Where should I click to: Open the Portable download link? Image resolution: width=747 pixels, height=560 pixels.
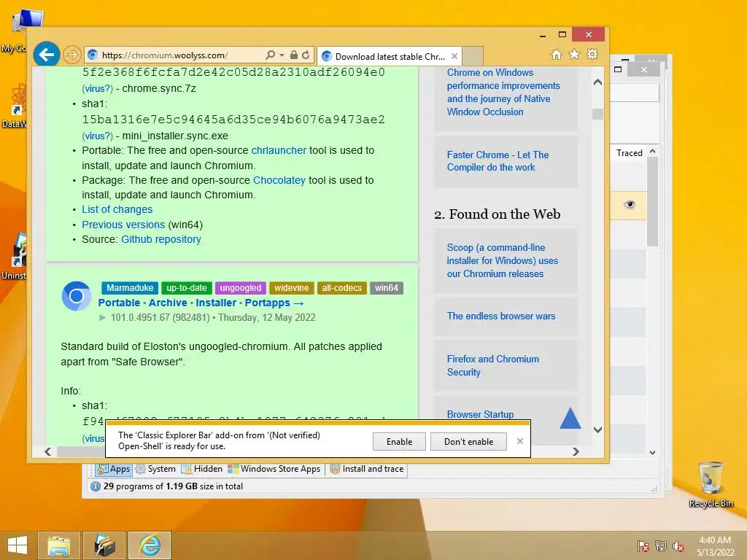pos(119,303)
